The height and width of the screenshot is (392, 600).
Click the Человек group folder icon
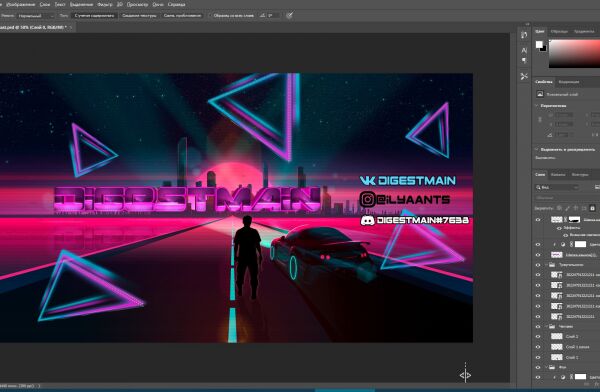tap(552, 327)
